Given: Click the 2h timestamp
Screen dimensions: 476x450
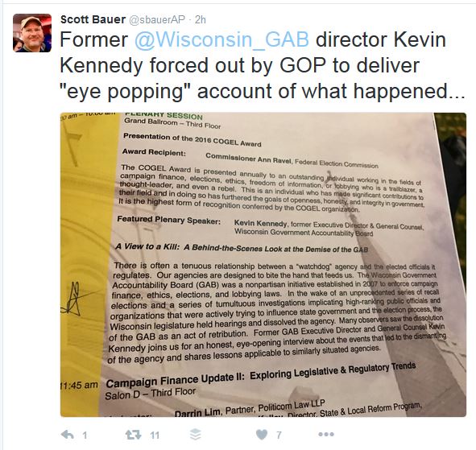Looking at the screenshot, I should click(201, 20).
